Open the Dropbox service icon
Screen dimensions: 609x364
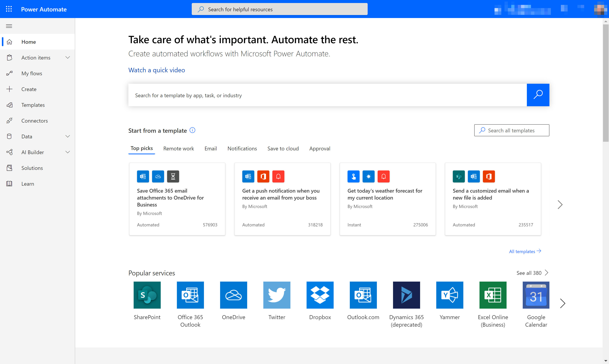pyautogui.click(x=320, y=295)
